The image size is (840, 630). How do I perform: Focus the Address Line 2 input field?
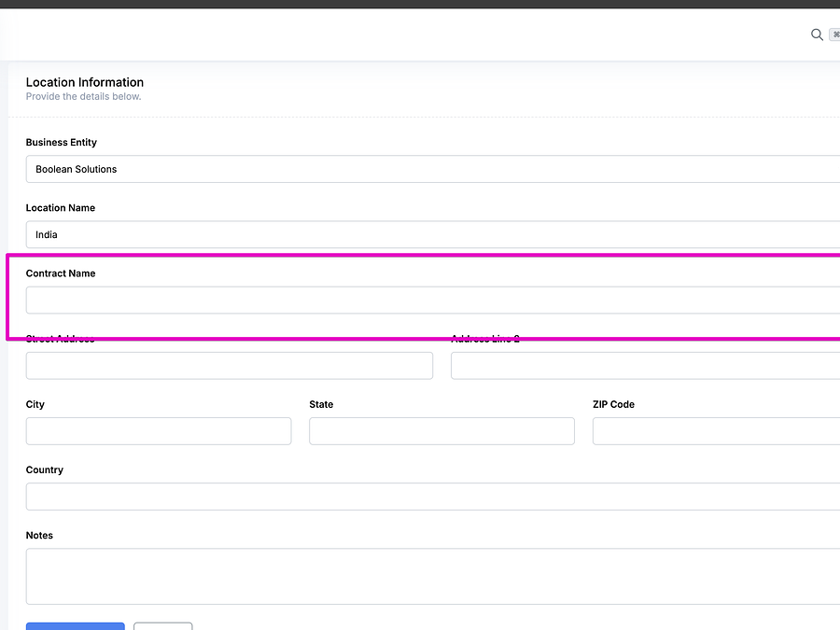pyautogui.click(x=646, y=366)
